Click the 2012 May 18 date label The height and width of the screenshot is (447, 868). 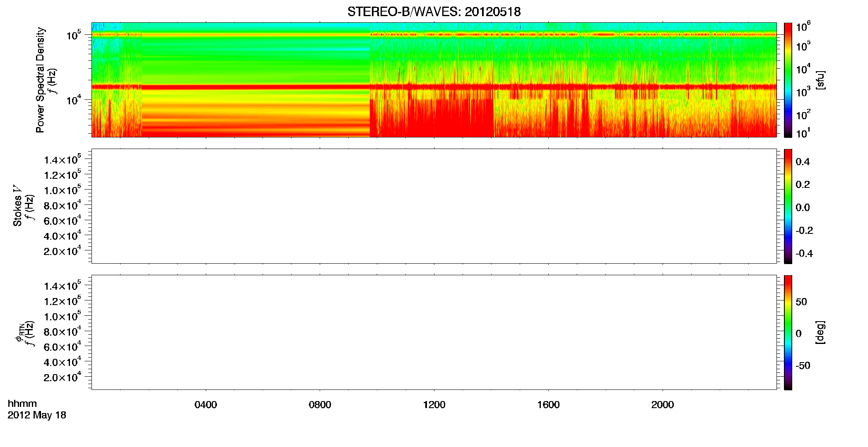click(37, 415)
